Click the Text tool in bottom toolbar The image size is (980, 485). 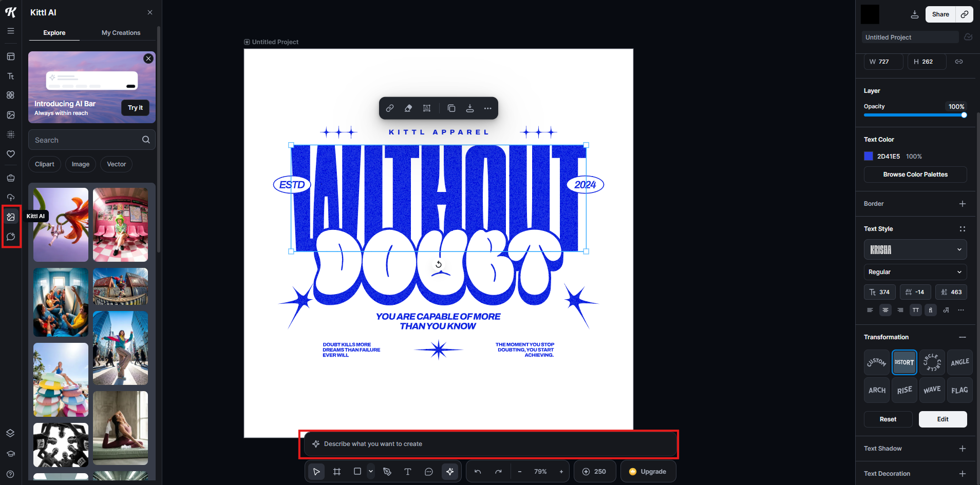pos(408,472)
